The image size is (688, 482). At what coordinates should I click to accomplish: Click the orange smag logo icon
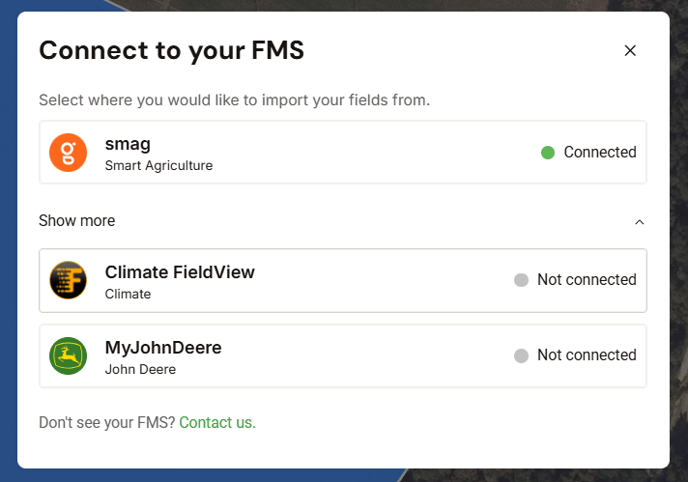pos(68,152)
